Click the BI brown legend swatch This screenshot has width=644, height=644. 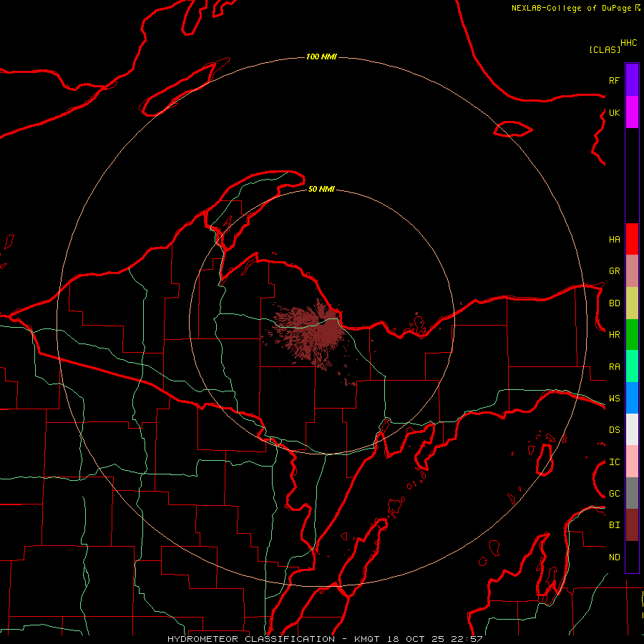pos(632,525)
